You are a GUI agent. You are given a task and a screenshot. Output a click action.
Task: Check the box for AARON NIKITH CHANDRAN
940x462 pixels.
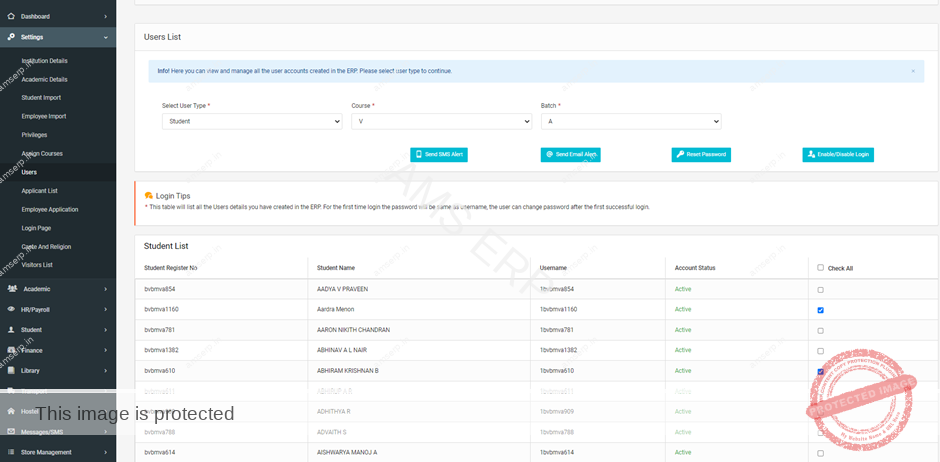(821, 331)
